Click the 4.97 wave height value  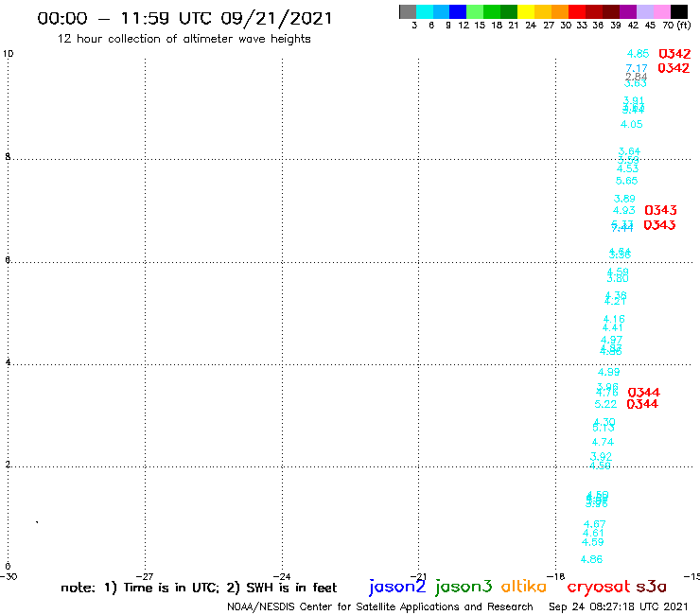click(x=612, y=341)
